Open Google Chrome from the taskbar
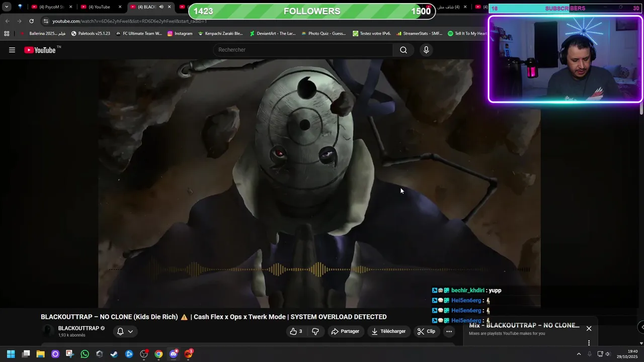 (158, 354)
